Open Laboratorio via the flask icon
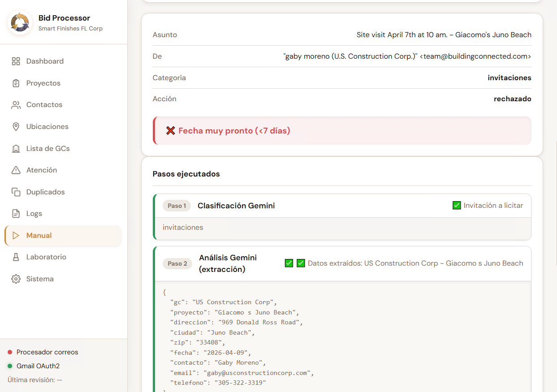 (x=16, y=257)
